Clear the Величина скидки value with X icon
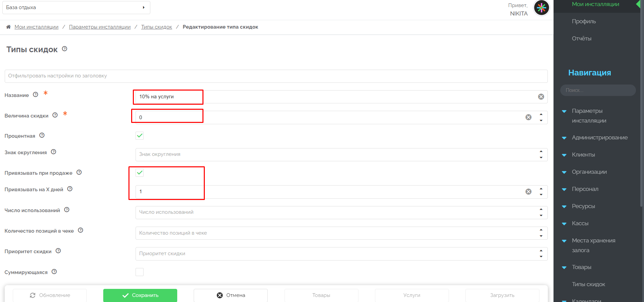The height and width of the screenshot is (302, 644). pos(528,117)
